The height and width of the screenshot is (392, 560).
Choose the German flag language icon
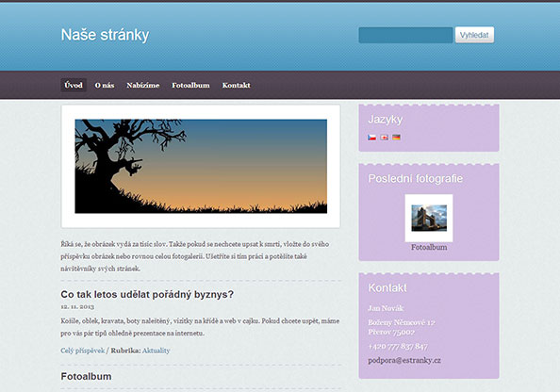396,137
